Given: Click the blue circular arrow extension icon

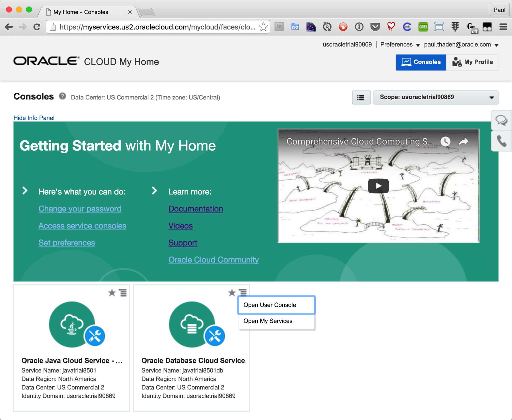Looking at the screenshot, I should tap(407, 27).
